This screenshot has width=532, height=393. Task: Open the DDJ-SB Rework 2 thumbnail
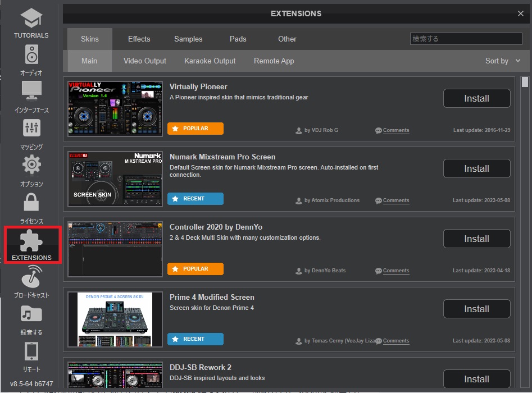click(x=115, y=374)
